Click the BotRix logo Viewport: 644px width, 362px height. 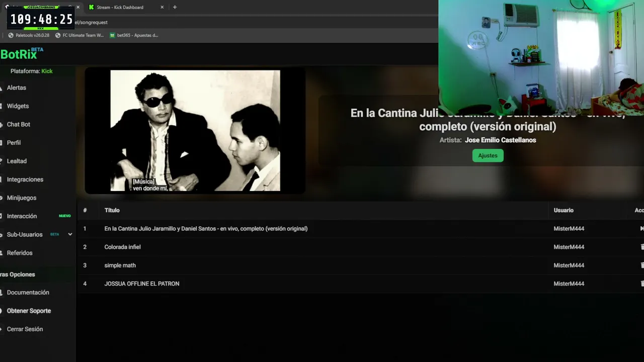tap(22, 54)
